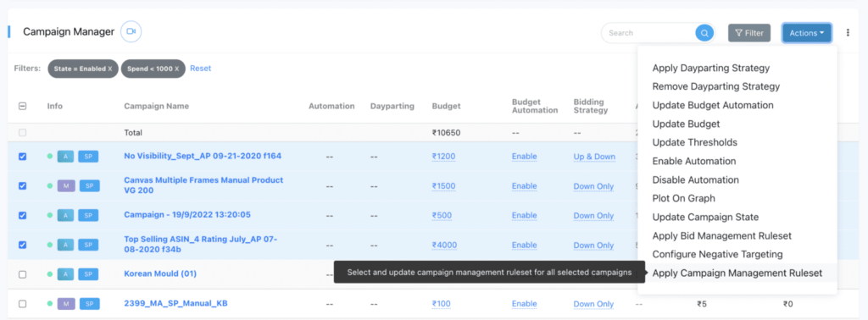Open the Filter panel button

click(749, 33)
